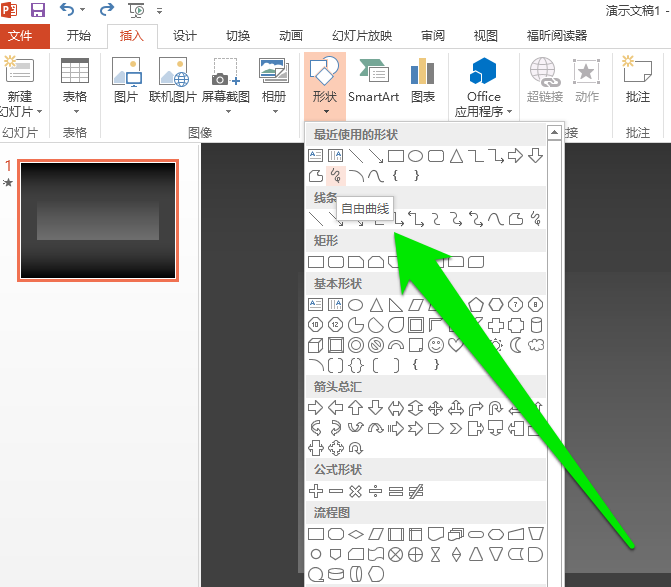671x587 pixels.
Task: Pick the decision diamond flowchart shape
Action: tap(356, 534)
